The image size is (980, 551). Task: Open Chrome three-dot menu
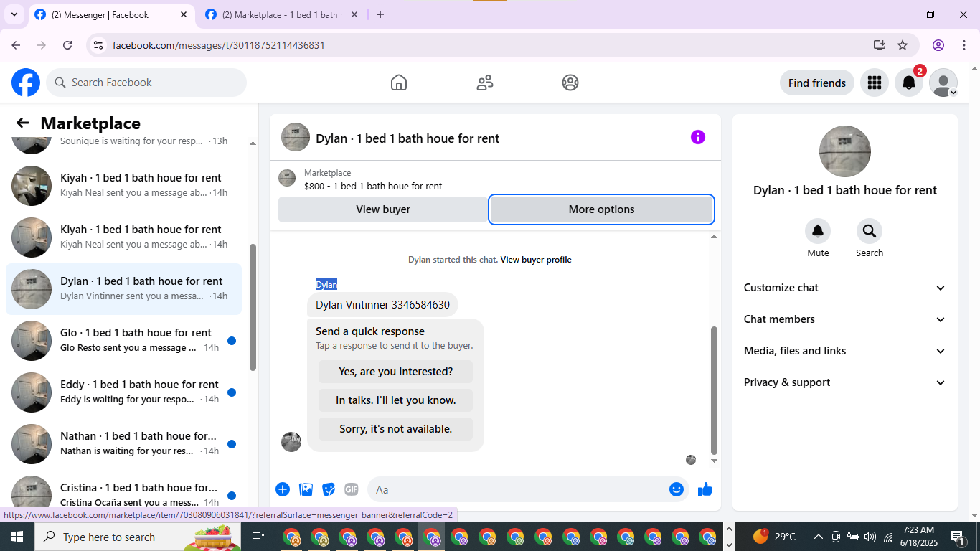pos(963,45)
